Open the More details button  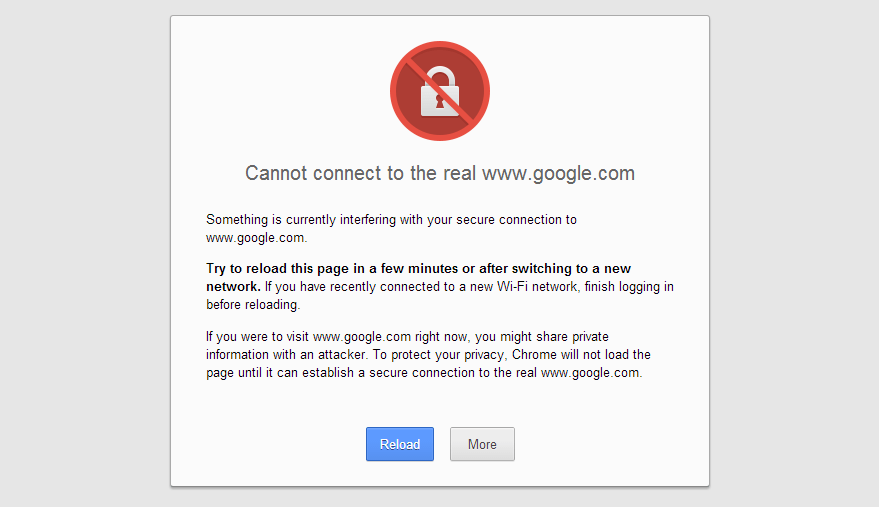pos(482,444)
